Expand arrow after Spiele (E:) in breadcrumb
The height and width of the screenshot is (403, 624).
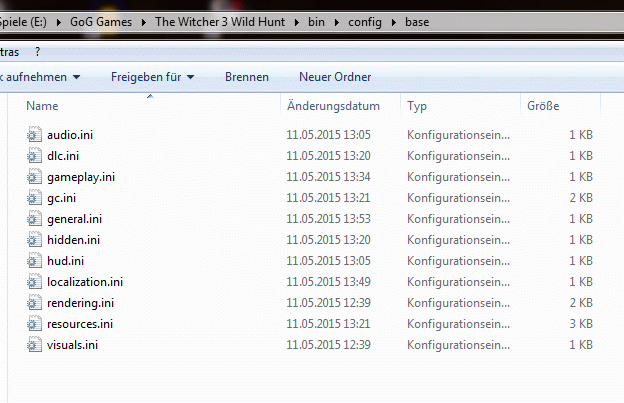(58, 22)
